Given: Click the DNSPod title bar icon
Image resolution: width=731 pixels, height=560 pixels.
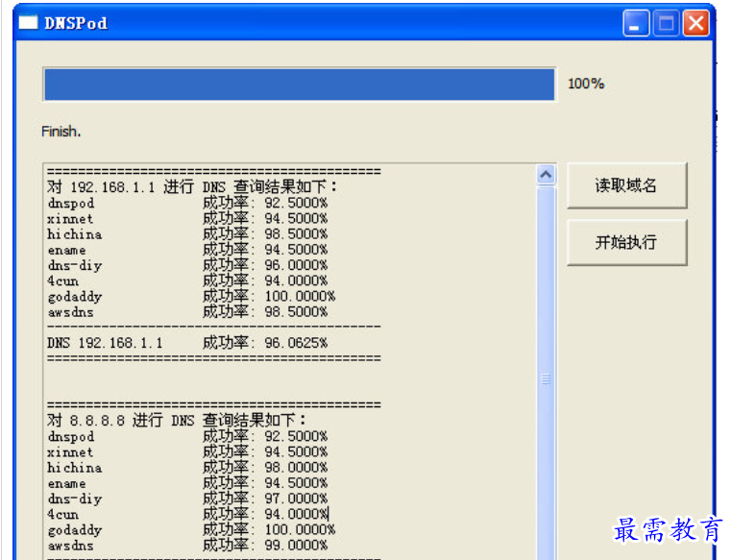Looking at the screenshot, I should click(28, 22).
